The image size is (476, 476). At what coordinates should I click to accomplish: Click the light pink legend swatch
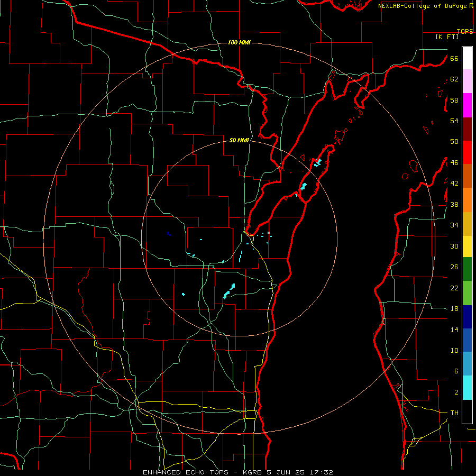(x=467, y=81)
